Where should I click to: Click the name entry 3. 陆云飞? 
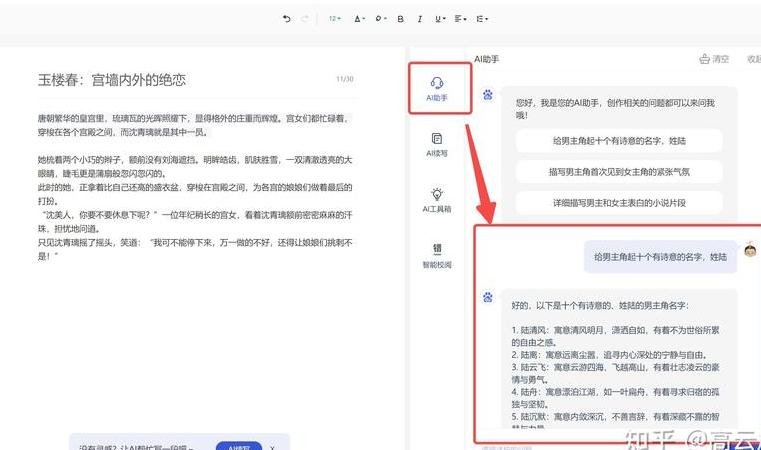(x=615, y=373)
